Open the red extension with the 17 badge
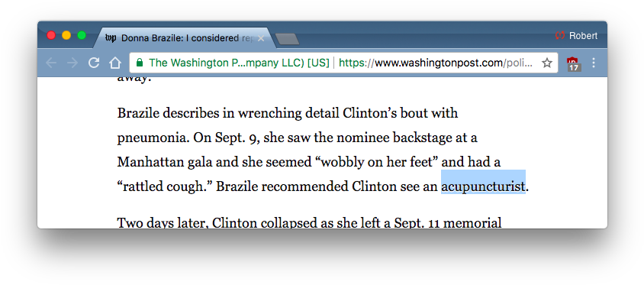 [574, 63]
